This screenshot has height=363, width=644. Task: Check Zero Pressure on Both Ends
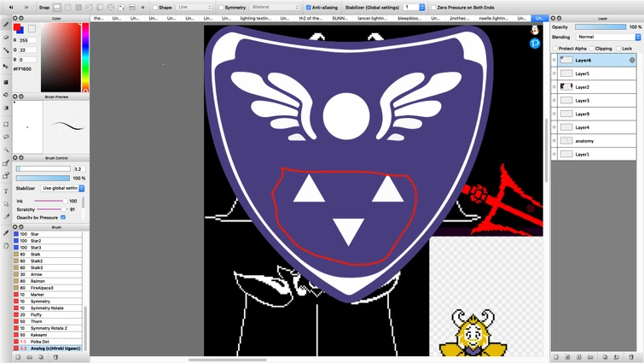pos(433,8)
